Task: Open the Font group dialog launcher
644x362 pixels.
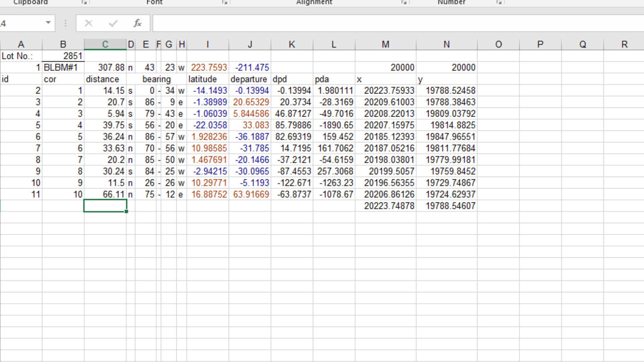Action: click(x=225, y=2)
